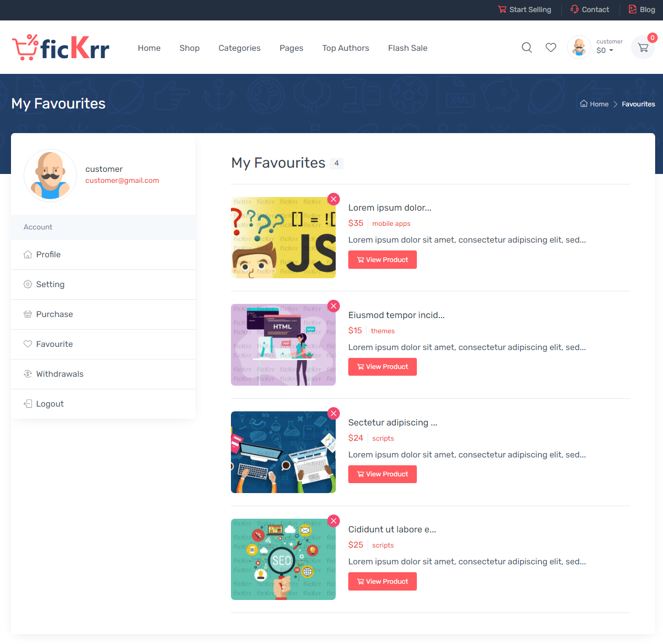Open the laptops desk product thumbnail

tap(283, 452)
